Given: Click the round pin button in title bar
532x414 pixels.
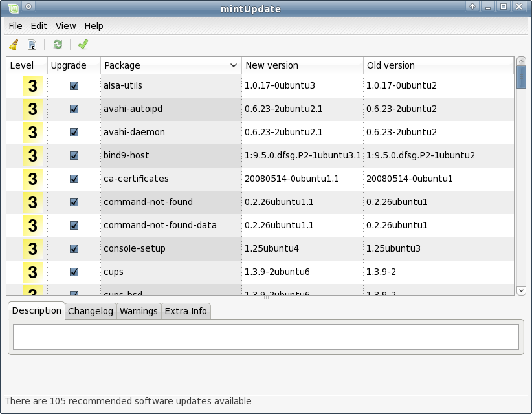Looking at the screenshot, I should [28, 6].
